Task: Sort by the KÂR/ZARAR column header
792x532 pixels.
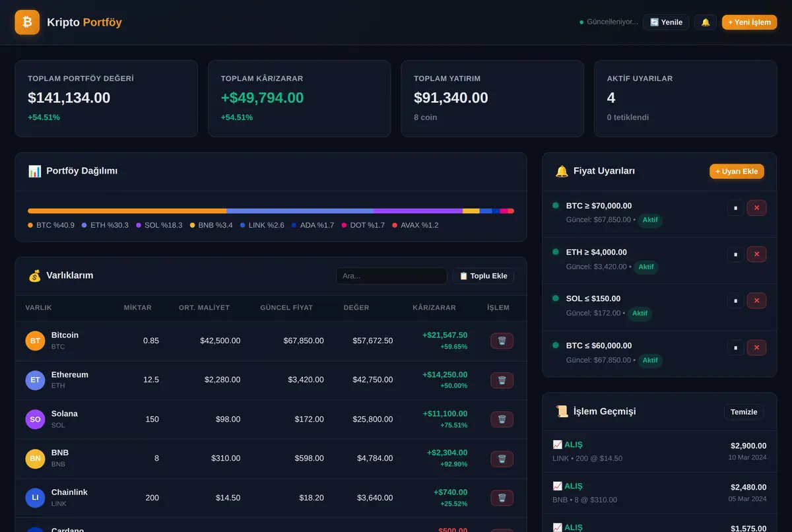Action: point(434,308)
